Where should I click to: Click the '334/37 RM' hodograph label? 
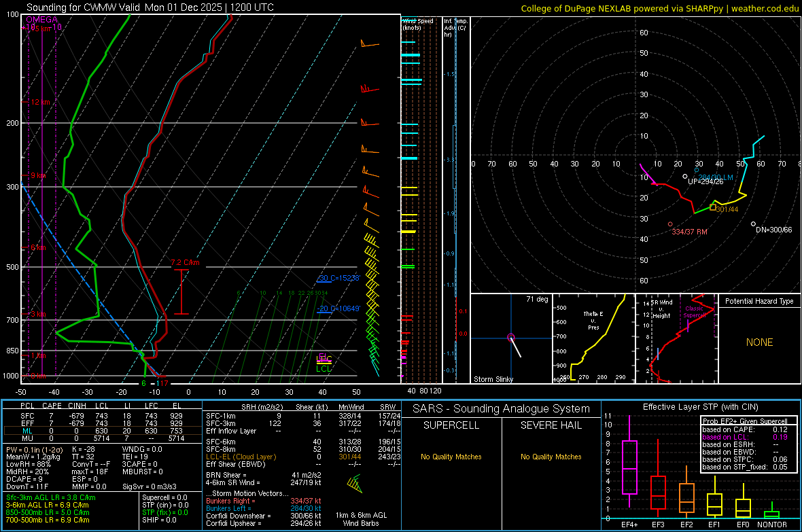click(689, 232)
